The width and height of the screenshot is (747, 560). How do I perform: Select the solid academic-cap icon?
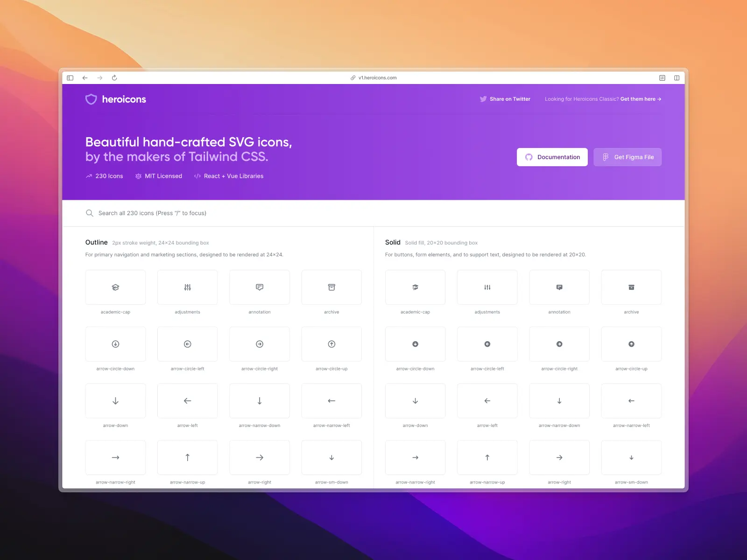tap(415, 287)
